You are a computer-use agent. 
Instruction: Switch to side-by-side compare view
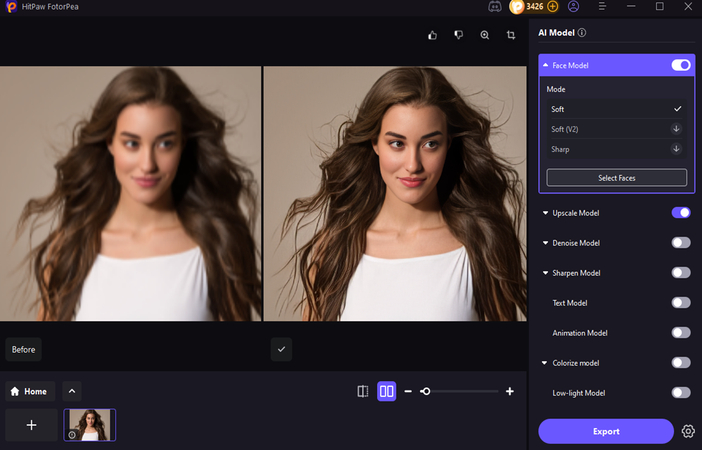(387, 391)
